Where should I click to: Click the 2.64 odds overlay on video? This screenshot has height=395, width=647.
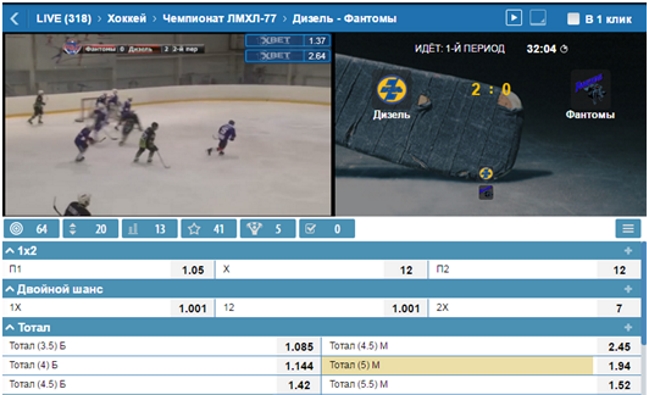click(x=288, y=56)
